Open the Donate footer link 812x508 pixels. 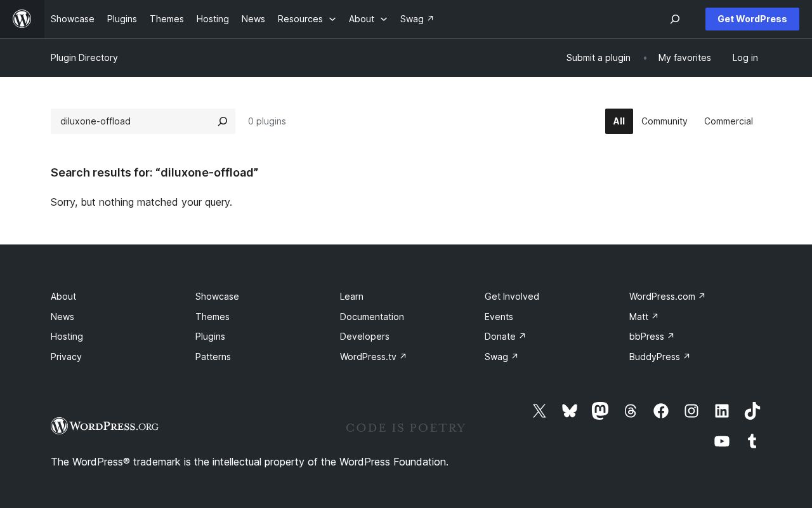pyautogui.click(x=505, y=337)
